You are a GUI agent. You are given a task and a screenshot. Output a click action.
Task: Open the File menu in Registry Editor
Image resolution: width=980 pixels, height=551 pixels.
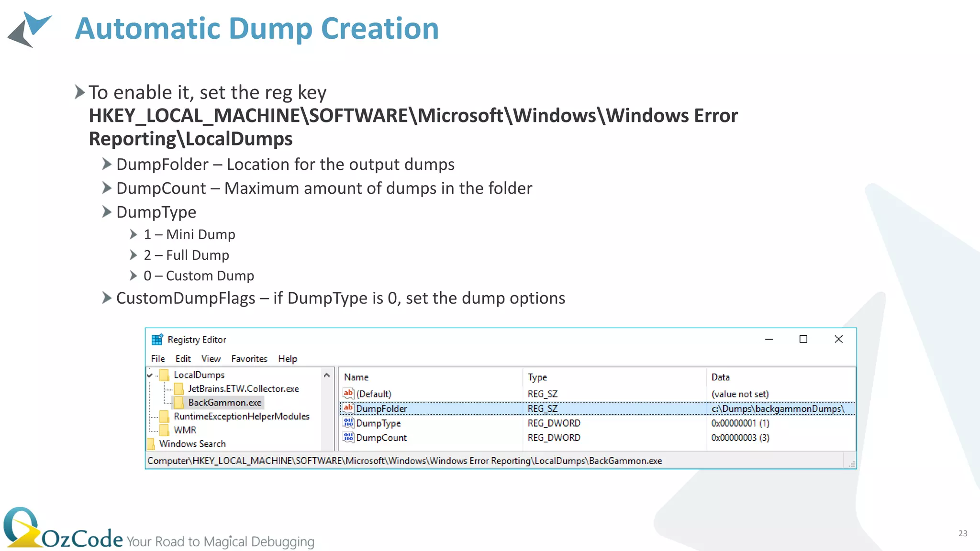pyautogui.click(x=158, y=359)
